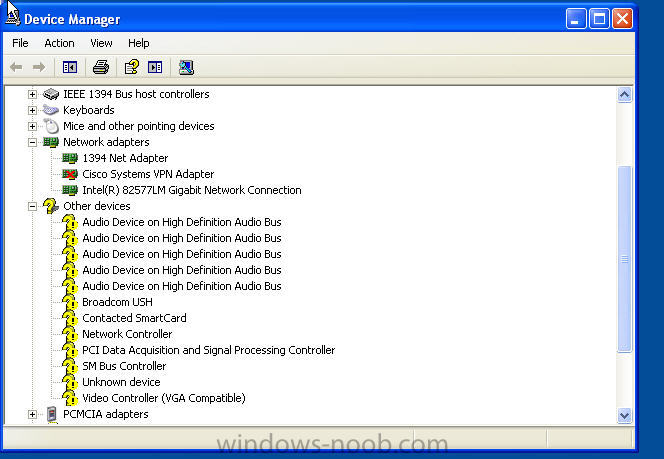Select the Unknown device entry
664x459 pixels.
tap(121, 382)
